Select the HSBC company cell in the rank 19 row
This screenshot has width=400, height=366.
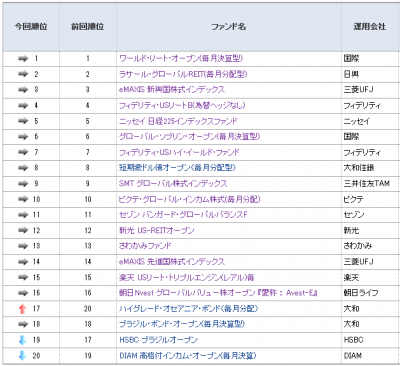[370, 340]
